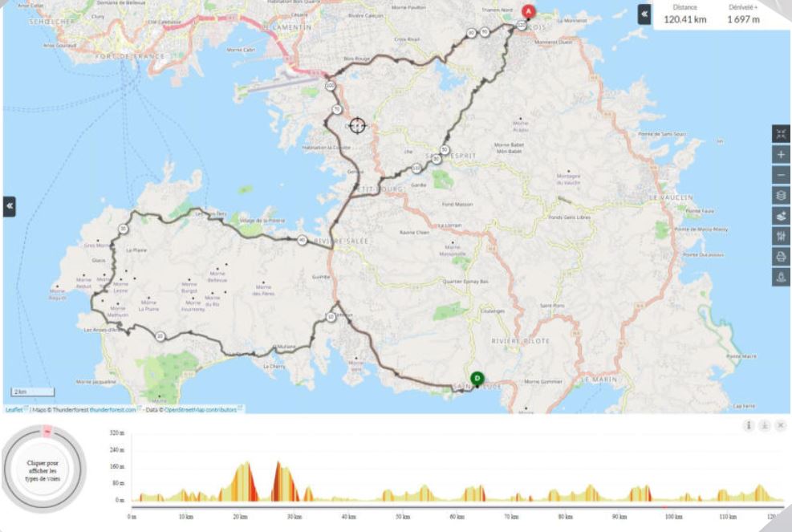Click the 320 m elevation axis label

tap(117, 433)
